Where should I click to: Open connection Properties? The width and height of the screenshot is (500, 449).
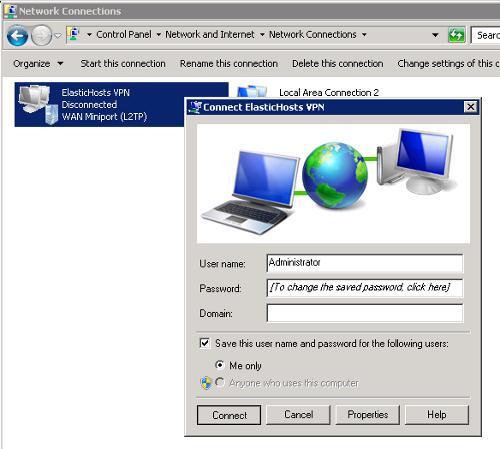click(x=368, y=415)
